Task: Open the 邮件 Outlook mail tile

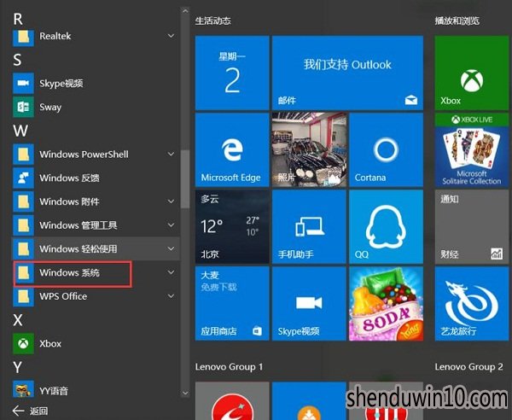Action: coord(348,73)
